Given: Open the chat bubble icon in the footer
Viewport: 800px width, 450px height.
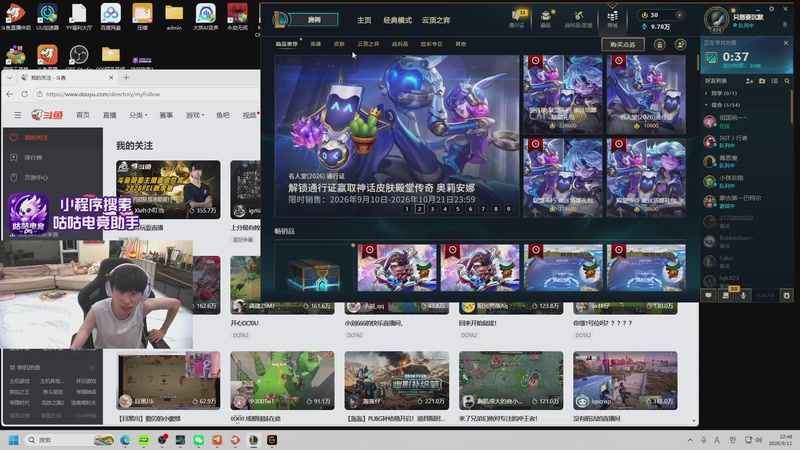Looking at the screenshot, I should (709, 295).
